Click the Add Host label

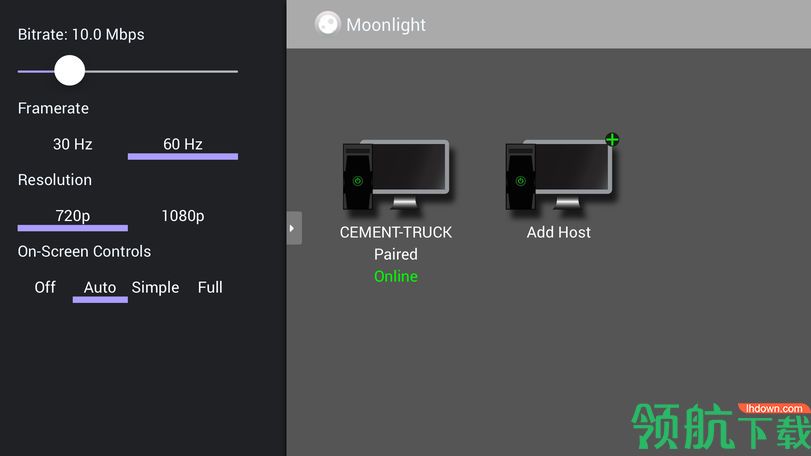pos(559,233)
